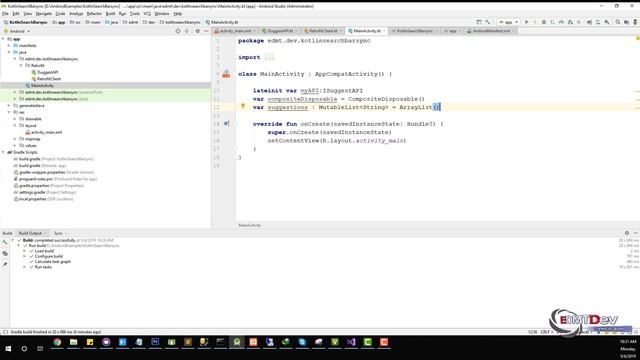Click the scroll-from-source target icon in project panel
640x360 pixels.
click(x=178, y=31)
